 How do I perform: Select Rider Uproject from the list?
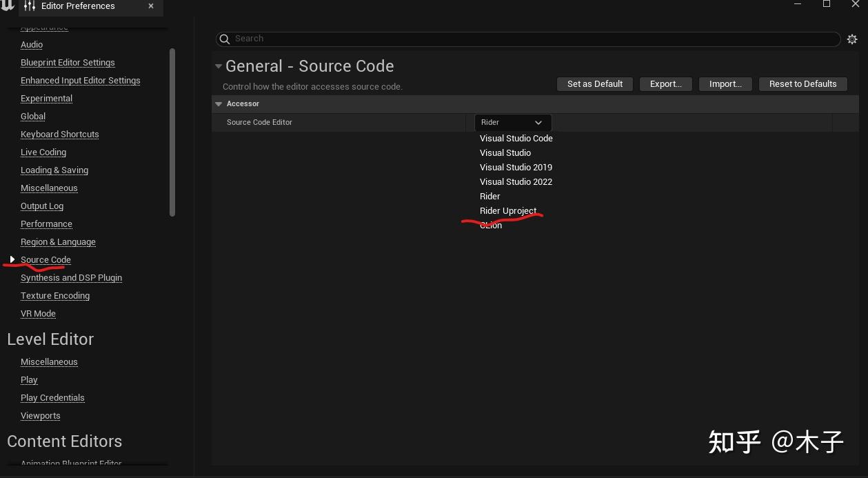point(508,211)
